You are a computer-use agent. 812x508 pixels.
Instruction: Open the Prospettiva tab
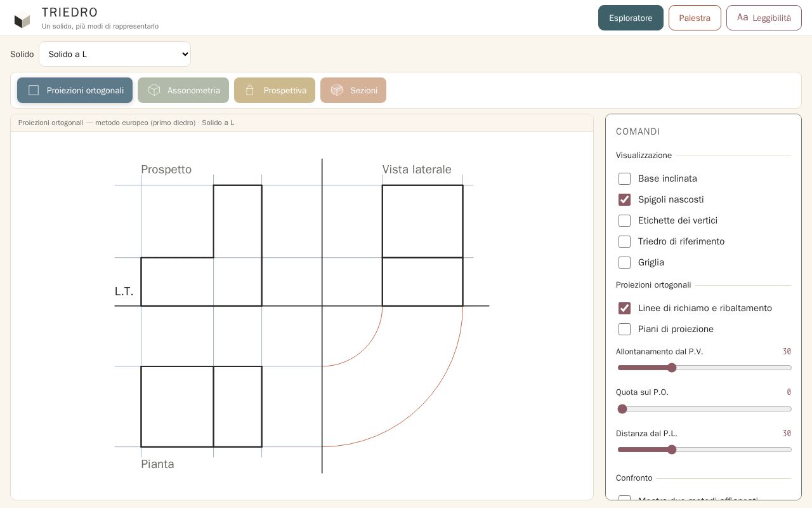275,90
